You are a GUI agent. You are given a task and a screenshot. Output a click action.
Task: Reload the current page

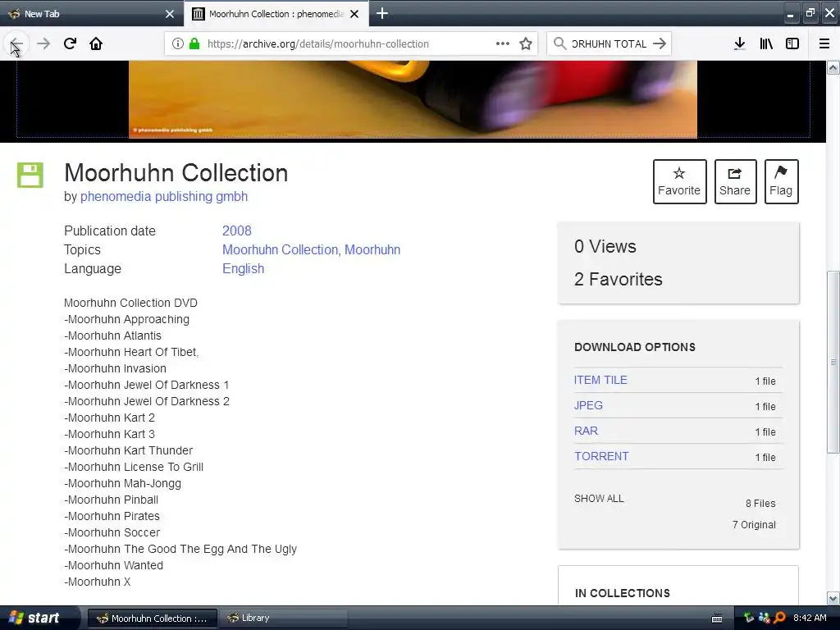coord(71,44)
